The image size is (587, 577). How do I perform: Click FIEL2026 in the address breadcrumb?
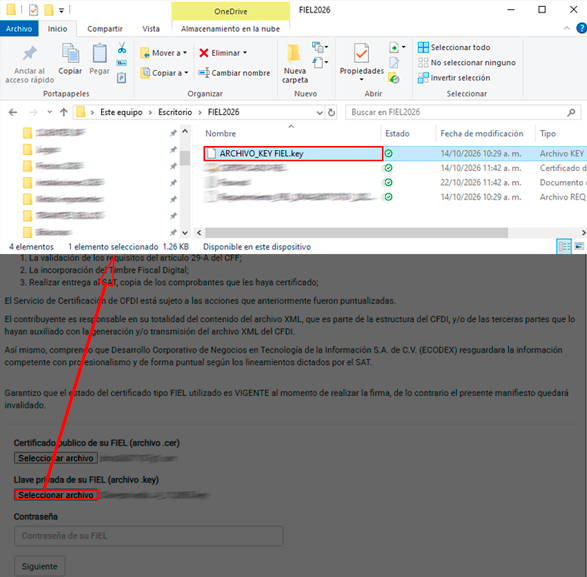(x=223, y=112)
